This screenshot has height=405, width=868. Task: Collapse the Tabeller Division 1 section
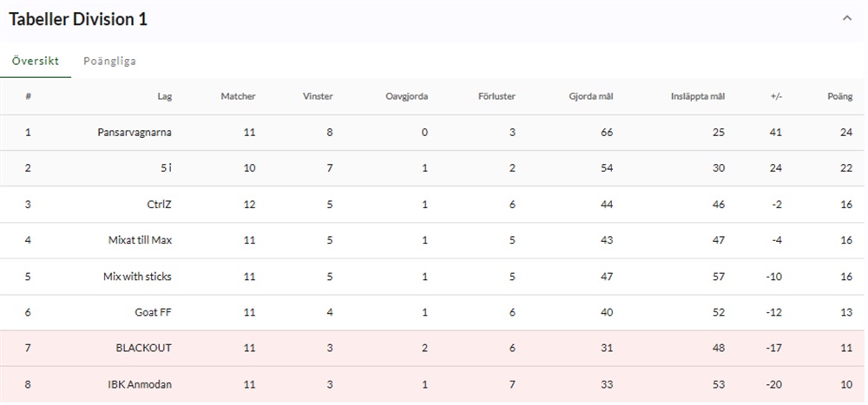[x=847, y=18]
